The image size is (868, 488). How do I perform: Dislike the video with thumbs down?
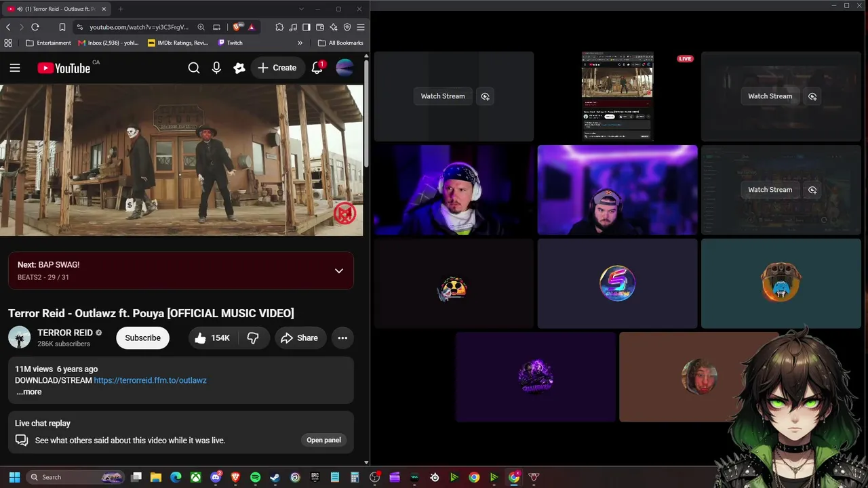[x=253, y=338]
